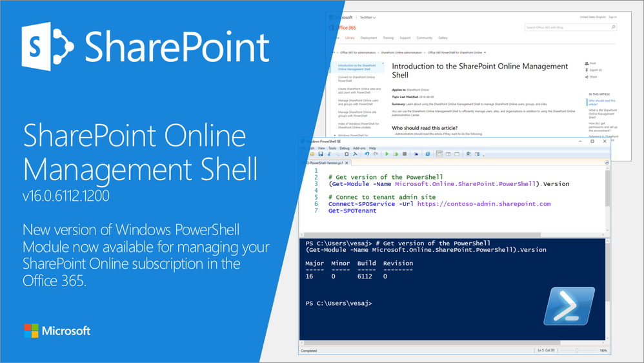The image size is (644, 363).
Task: Click the Show Command Add-on icon
Action: click(x=478, y=154)
